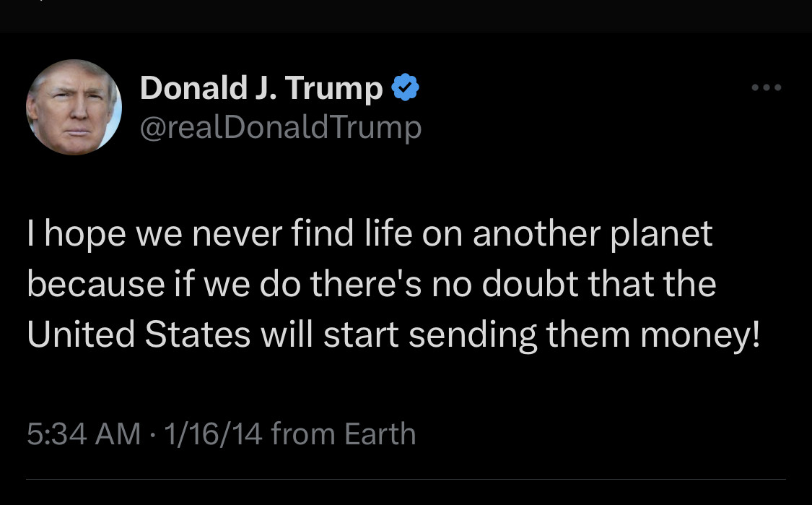Open the three-dot more options menu

pyautogui.click(x=766, y=88)
